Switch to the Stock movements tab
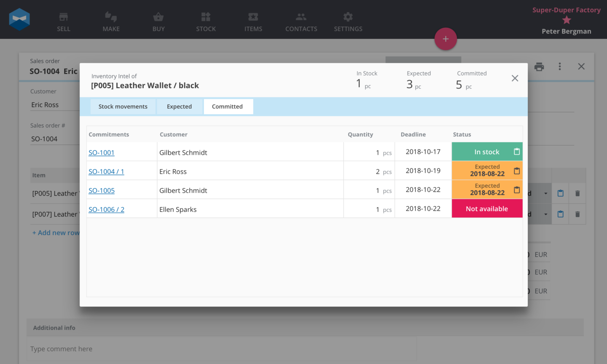The width and height of the screenshot is (607, 364). 123,107
